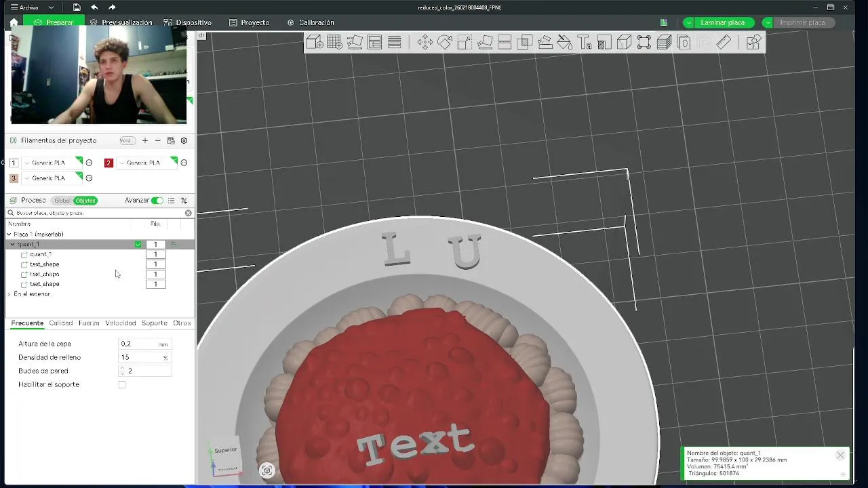Go to the Home page icon
The height and width of the screenshot is (488, 868).
tap(14, 22)
